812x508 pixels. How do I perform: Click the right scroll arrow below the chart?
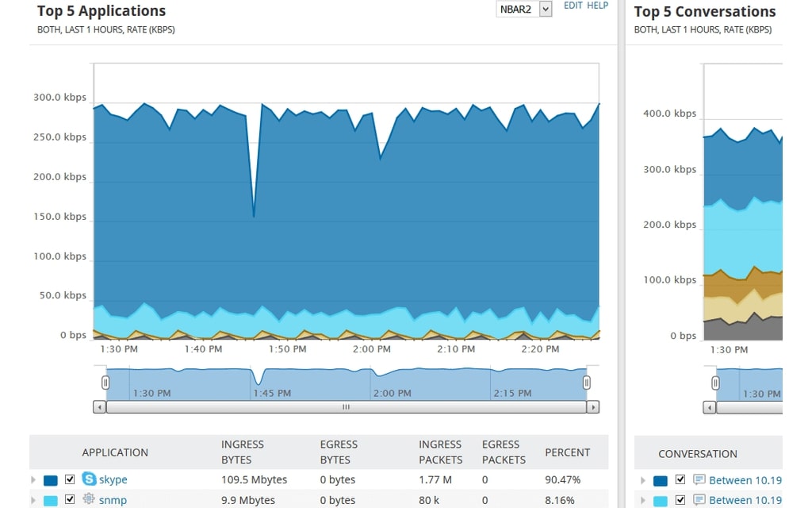tap(592, 406)
